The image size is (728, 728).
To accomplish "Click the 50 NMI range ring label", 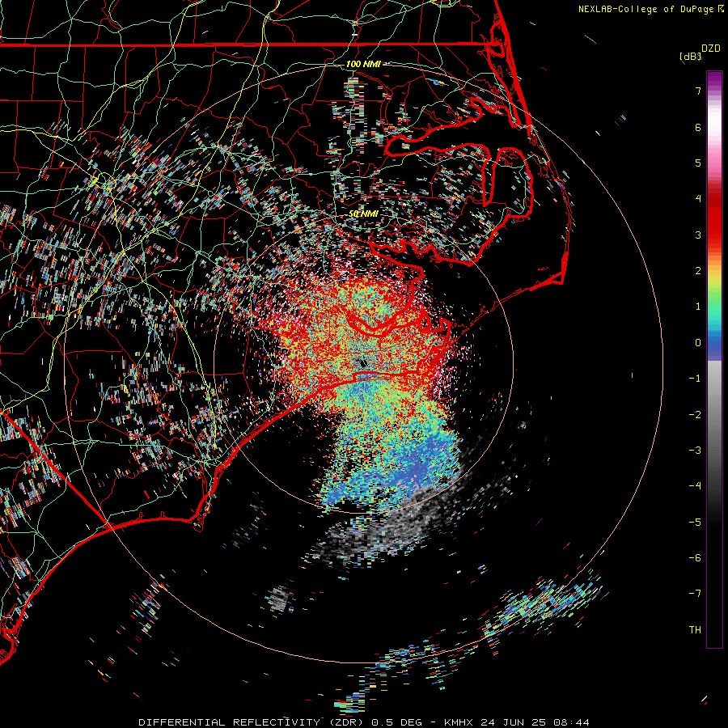I will click(363, 214).
